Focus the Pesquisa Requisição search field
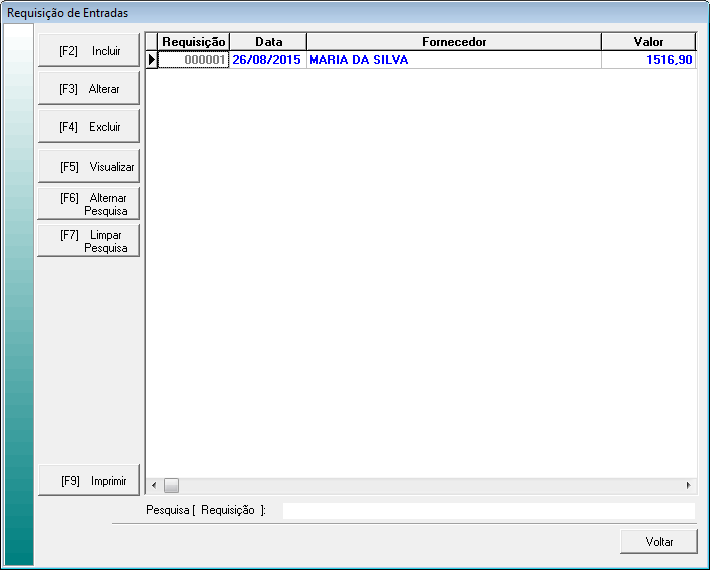The image size is (710, 570). click(x=488, y=511)
